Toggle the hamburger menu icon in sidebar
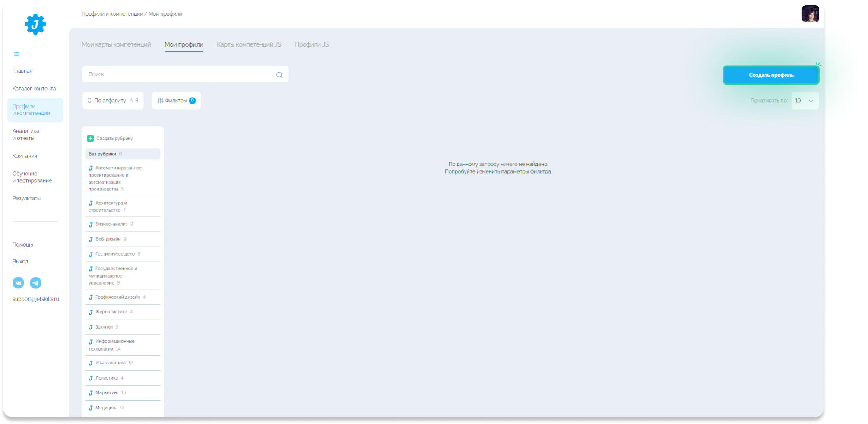The width and height of the screenshot is (868, 424). tap(16, 54)
